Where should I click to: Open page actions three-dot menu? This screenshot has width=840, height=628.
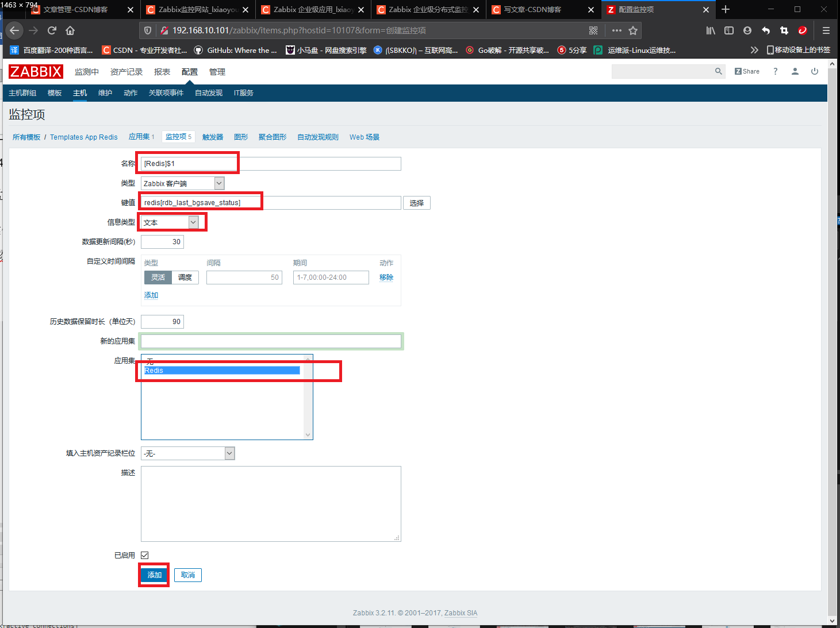(x=617, y=30)
